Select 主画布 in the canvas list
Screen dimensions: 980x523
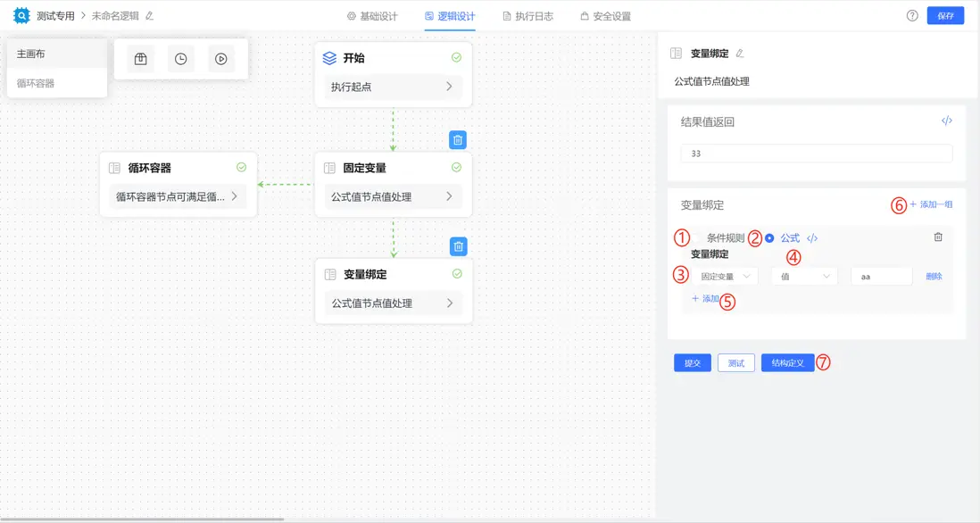(x=57, y=54)
